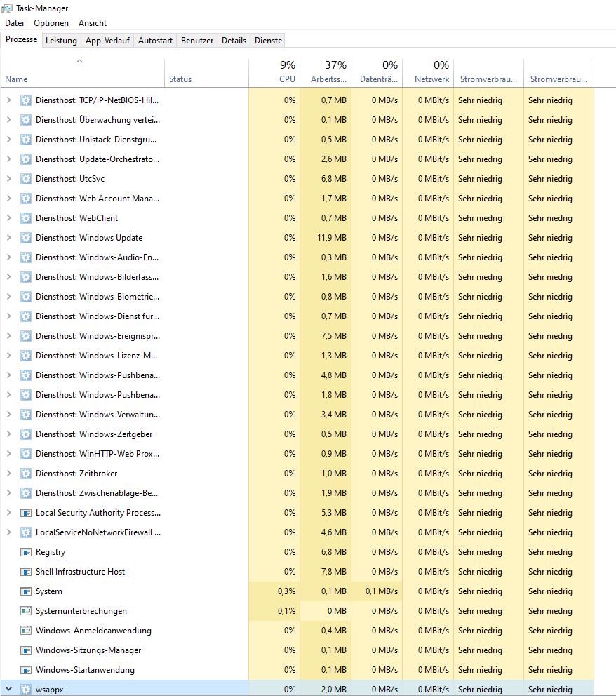Click gear icon of Diensthost: Zwischenablage-Be

pyautogui.click(x=26, y=492)
